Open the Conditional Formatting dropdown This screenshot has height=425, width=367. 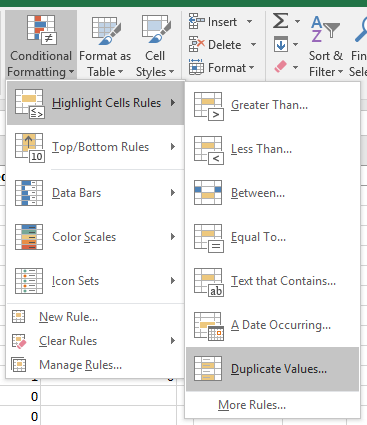[41, 45]
